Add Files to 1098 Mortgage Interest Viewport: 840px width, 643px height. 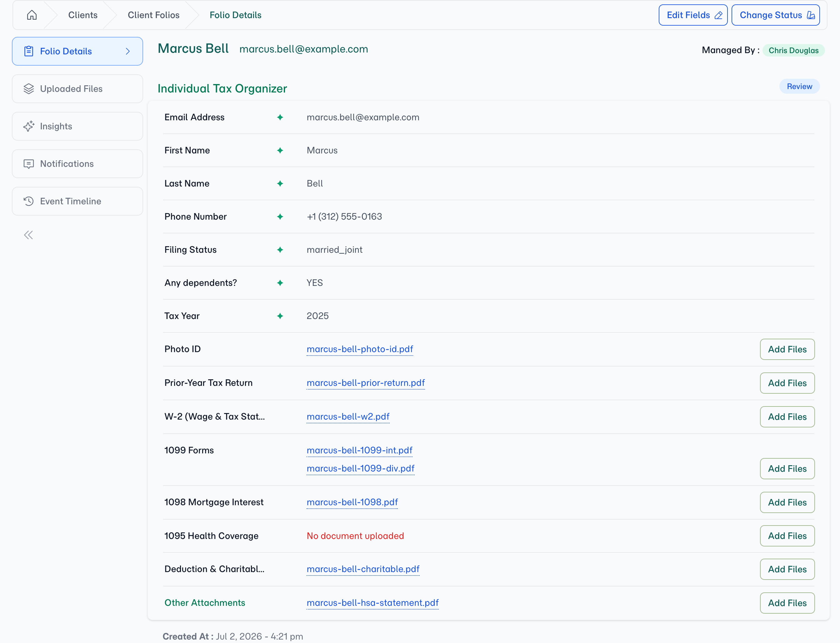pyautogui.click(x=787, y=502)
